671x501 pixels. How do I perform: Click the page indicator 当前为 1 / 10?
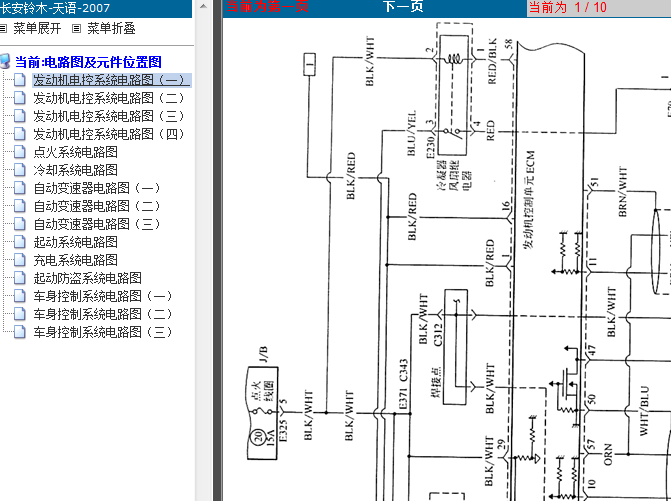tap(568, 7)
